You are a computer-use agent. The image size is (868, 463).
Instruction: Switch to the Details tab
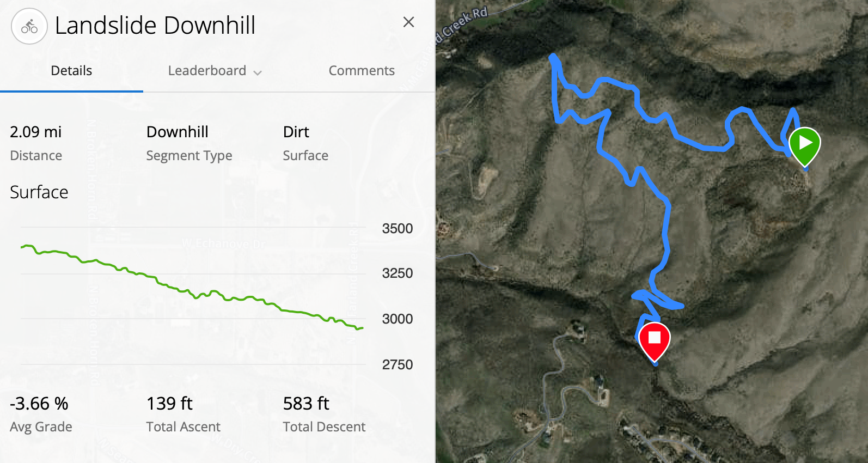point(71,71)
